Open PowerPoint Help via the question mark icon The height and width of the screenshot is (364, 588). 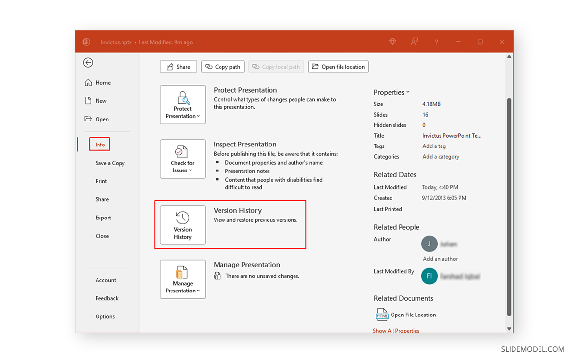point(436,42)
